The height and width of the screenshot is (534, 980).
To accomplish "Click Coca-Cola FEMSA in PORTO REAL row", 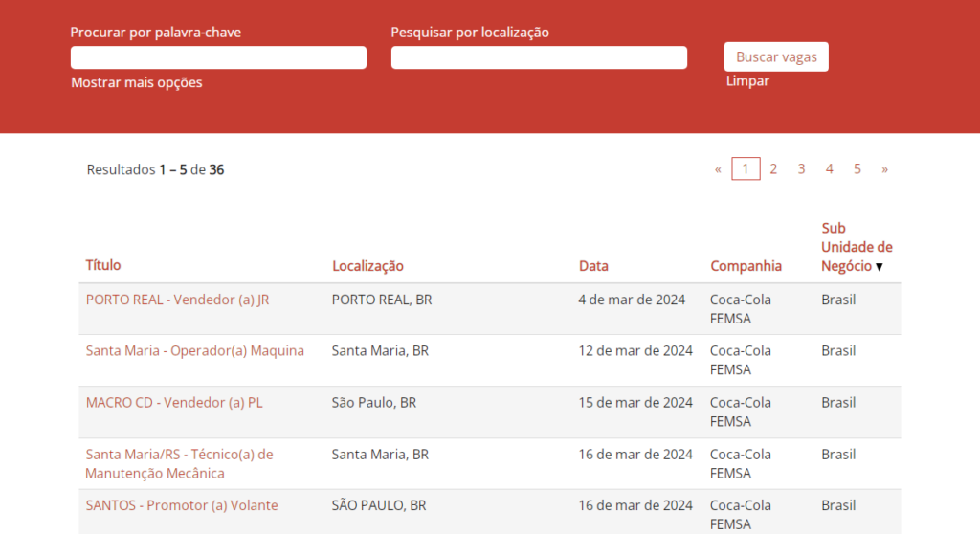I will tap(741, 309).
